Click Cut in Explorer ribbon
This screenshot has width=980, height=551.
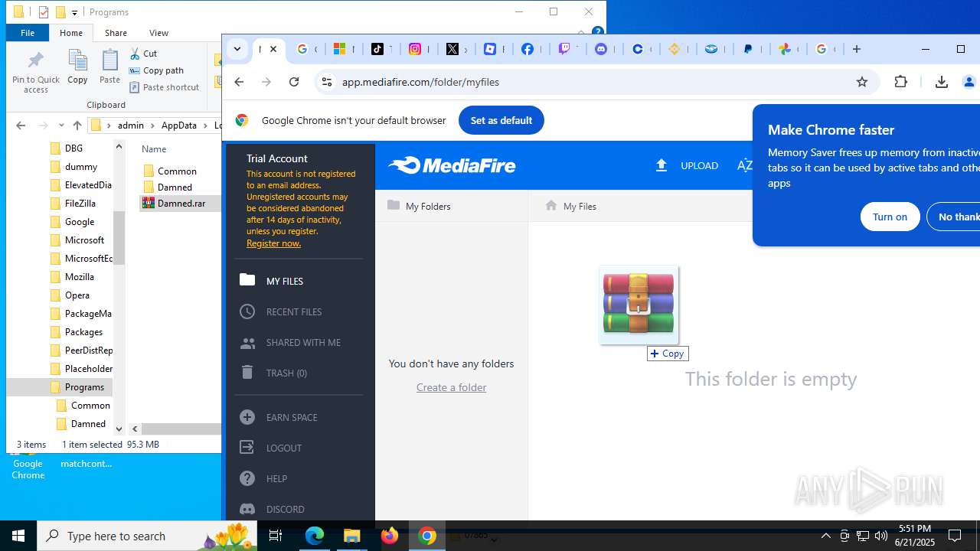[144, 54]
